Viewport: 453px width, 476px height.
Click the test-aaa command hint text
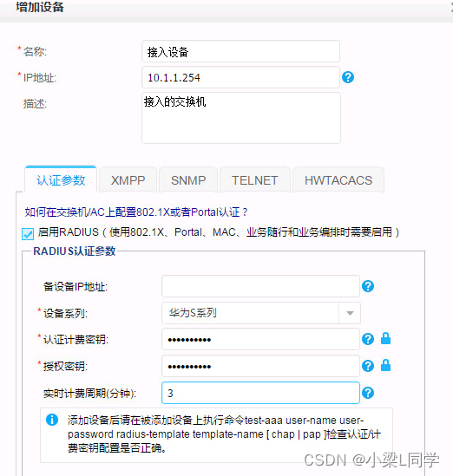[224, 434]
